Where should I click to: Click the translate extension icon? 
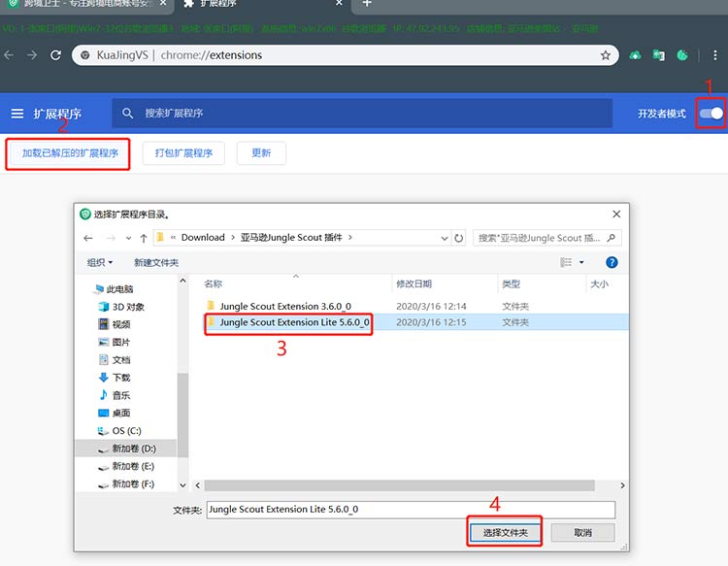pos(658,55)
